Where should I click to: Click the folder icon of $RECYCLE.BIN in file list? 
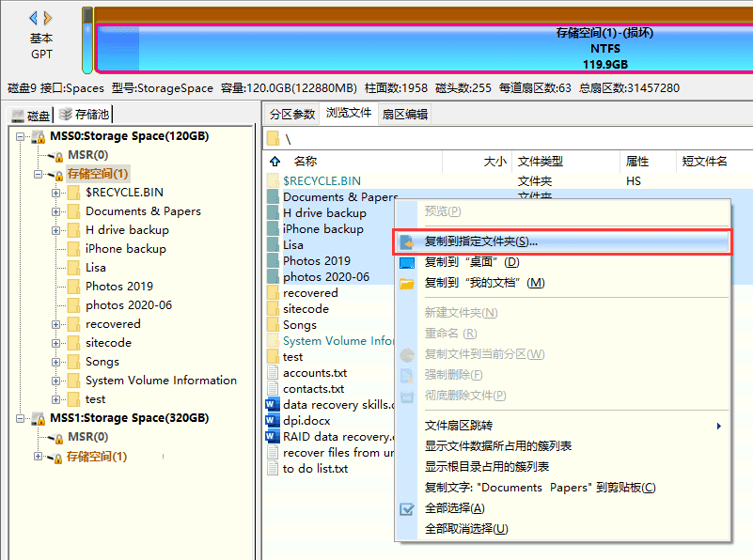tap(273, 180)
